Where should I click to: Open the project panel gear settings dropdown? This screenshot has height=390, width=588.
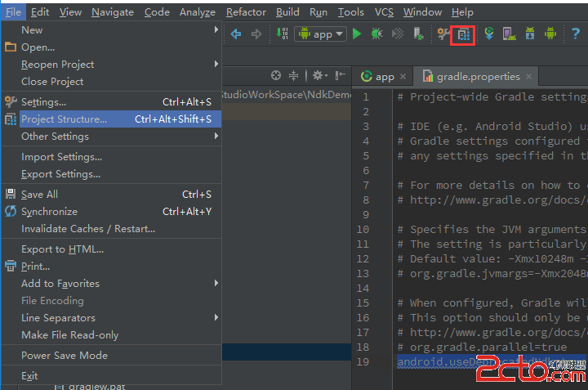coord(318,75)
